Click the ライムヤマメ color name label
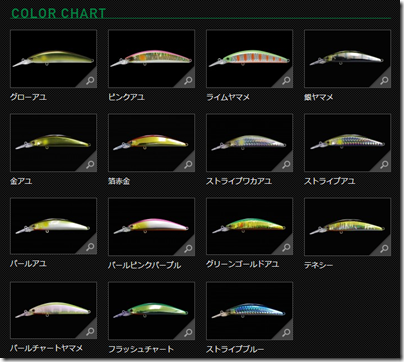Image resolution: width=404 pixels, height=362 pixels. 228,97
